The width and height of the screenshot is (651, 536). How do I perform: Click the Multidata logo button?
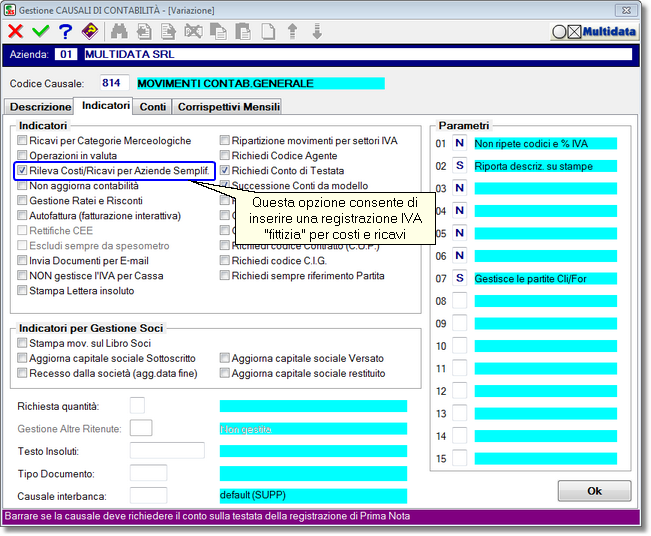[594, 32]
